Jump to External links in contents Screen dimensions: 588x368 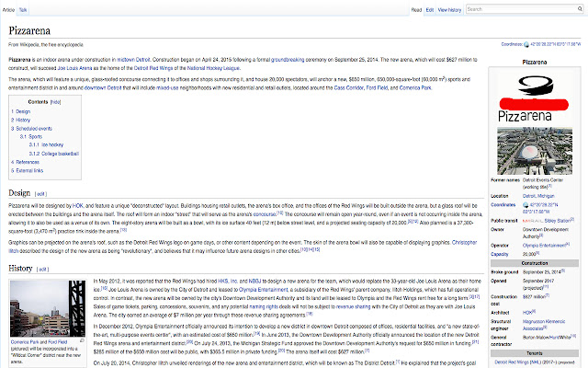pyautogui.click(x=29, y=169)
